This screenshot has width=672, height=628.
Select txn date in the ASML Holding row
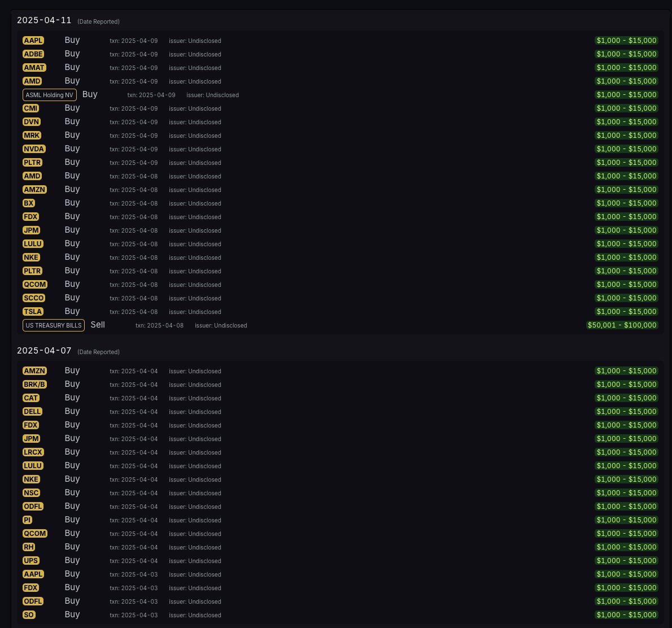tap(151, 95)
